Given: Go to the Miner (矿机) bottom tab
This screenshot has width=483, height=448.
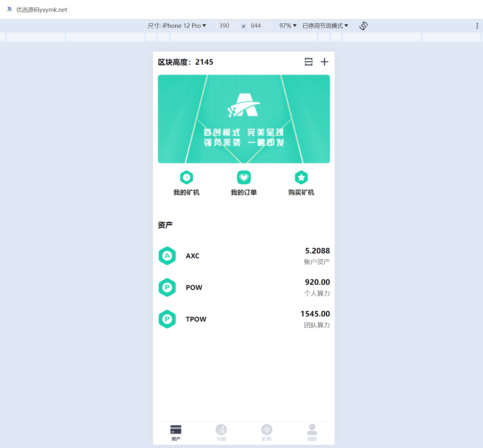Looking at the screenshot, I should (x=266, y=433).
